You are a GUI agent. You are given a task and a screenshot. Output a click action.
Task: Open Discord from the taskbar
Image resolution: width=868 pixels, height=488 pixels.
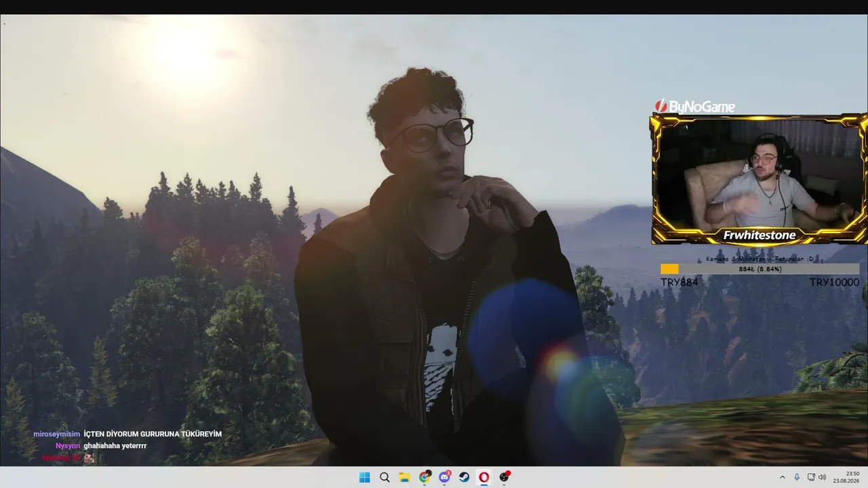tap(445, 477)
